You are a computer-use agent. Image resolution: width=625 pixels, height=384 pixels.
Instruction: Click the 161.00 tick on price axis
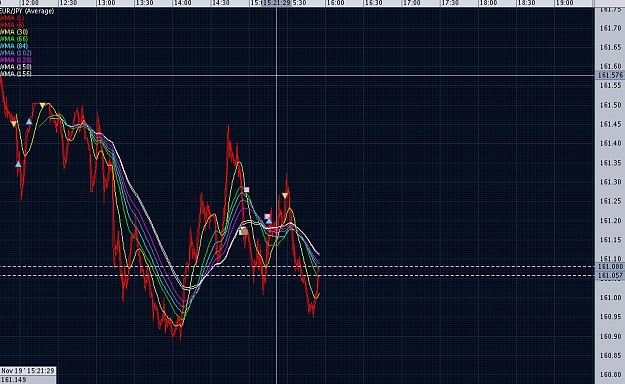610,297
